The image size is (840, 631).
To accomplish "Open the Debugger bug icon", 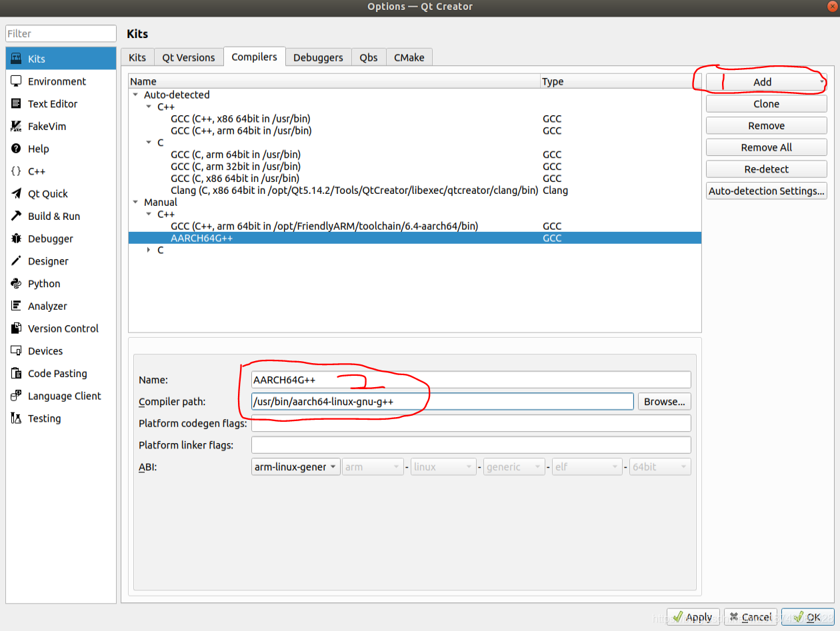I will click(x=16, y=239).
